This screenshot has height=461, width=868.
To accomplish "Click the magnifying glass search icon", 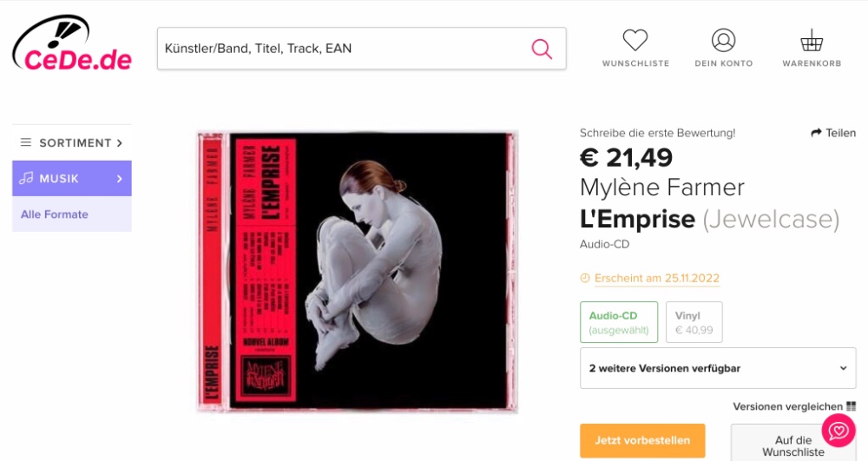I will (542, 49).
